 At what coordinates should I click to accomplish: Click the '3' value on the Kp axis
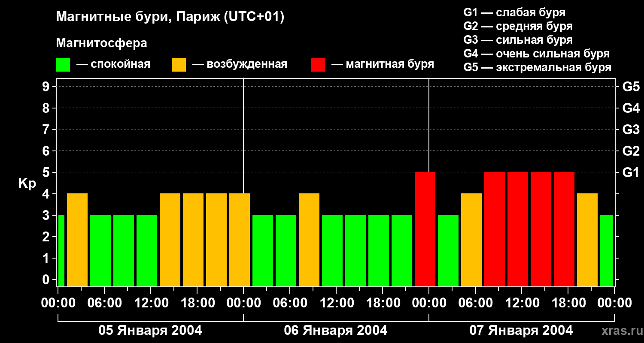[x=46, y=216]
